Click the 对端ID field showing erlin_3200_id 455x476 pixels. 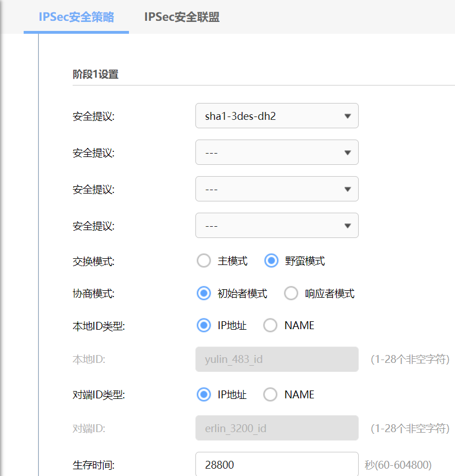pyautogui.click(x=276, y=428)
